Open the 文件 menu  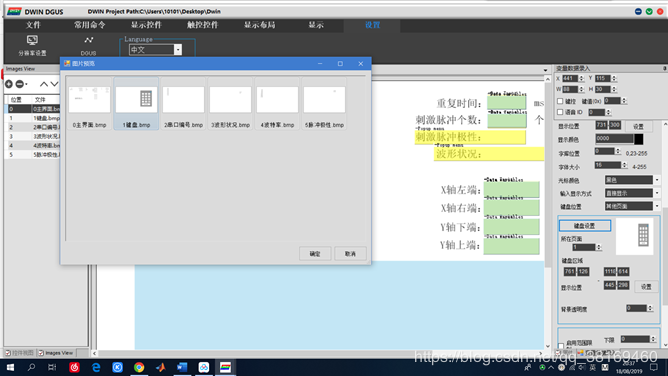tap(33, 25)
